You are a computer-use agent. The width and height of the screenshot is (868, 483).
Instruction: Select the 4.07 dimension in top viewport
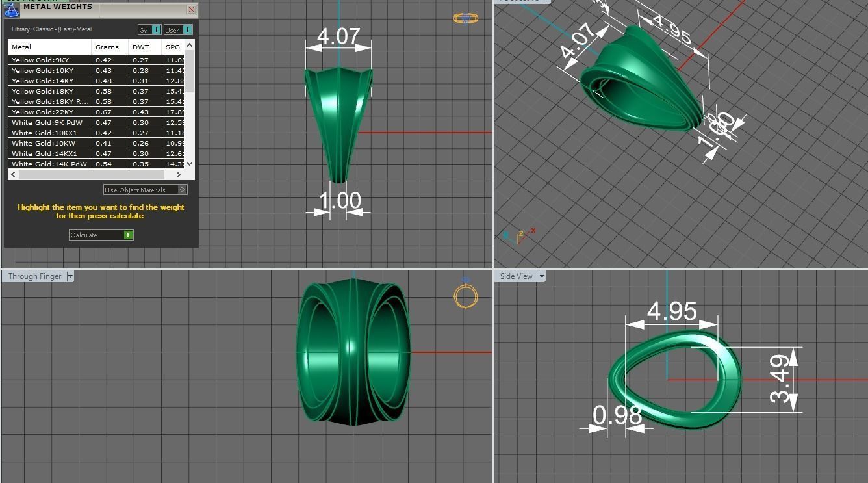tap(338, 36)
